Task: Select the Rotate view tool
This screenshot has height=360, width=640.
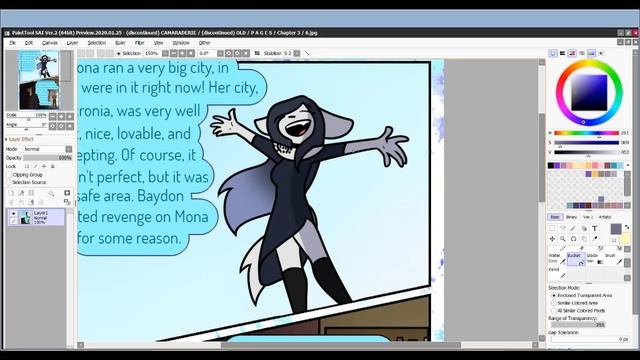Action: click(x=573, y=239)
